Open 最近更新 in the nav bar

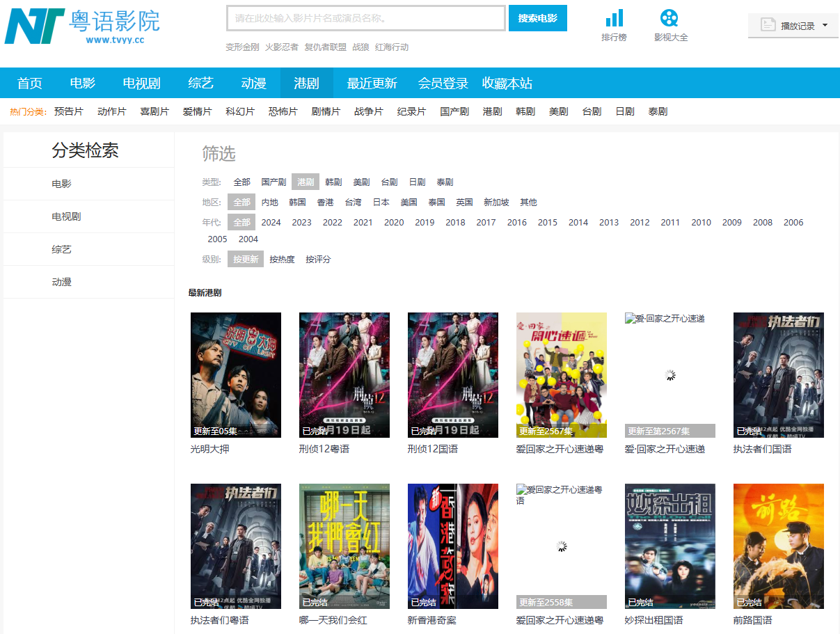372,84
